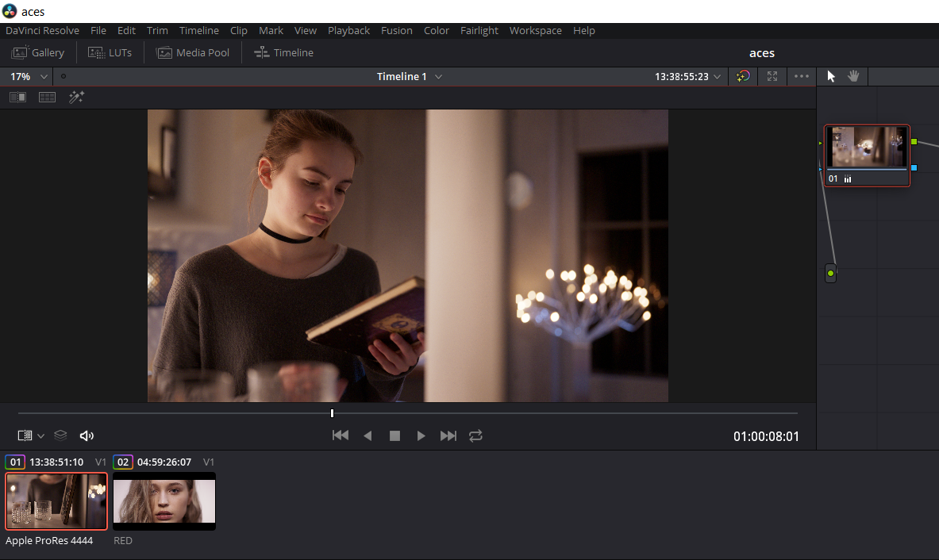Screen dimensions: 939x560
Task: Select clip 01 Apple ProRes thumbnail
Action: [x=56, y=501]
